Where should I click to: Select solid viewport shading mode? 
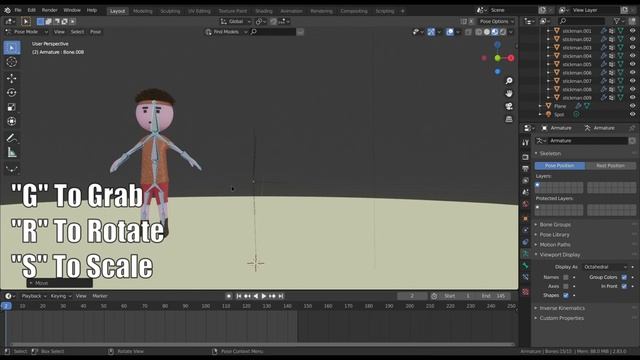pos(487,32)
